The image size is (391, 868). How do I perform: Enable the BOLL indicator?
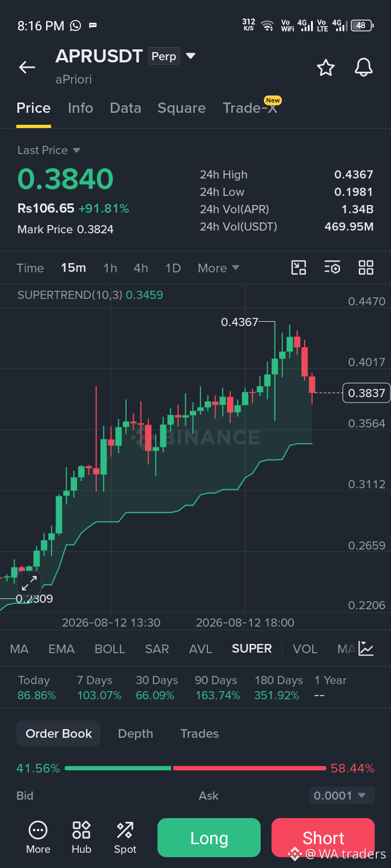click(110, 649)
